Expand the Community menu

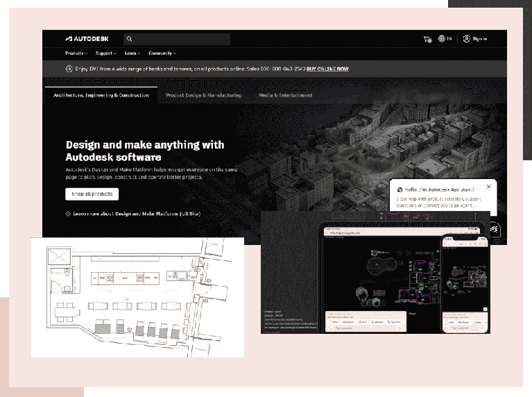tap(162, 53)
